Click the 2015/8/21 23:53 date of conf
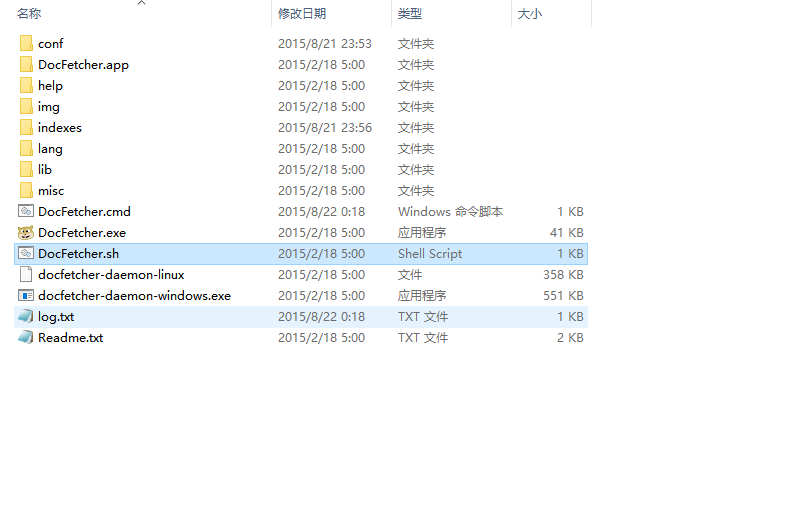799x527 pixels. (325, 44)
